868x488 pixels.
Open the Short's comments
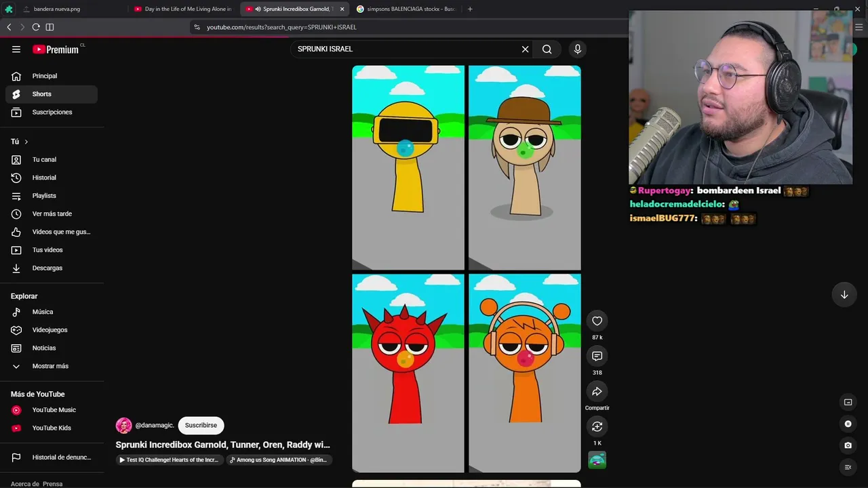point(597,357)
